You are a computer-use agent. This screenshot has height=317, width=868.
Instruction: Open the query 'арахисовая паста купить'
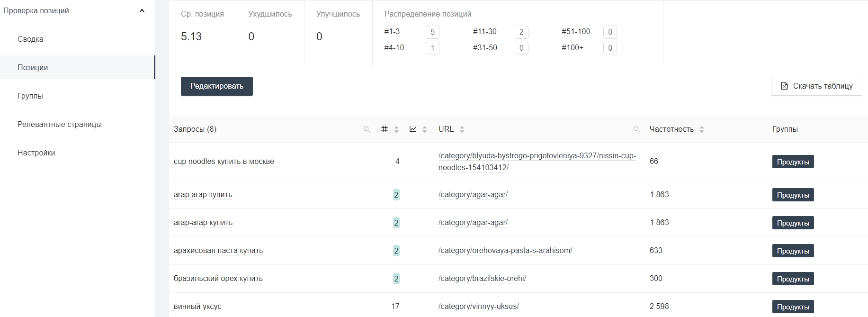[x=218, y=251]
